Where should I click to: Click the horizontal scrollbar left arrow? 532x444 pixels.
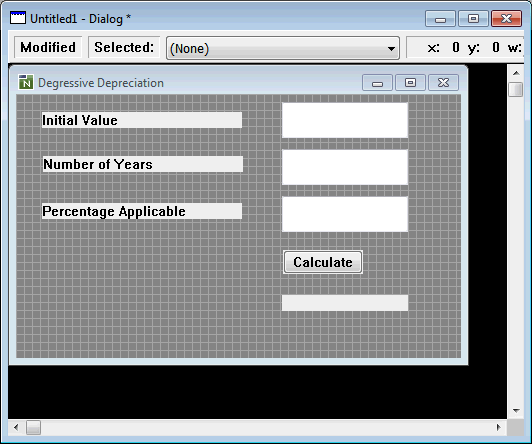16,427
